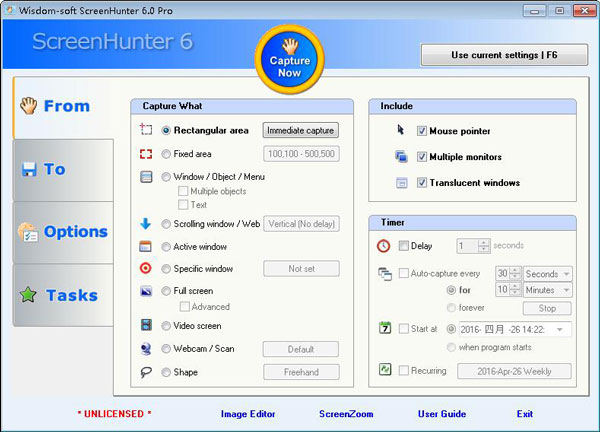This screenshot has height=432, width=600.
Task: Select Specific window radio button
Action: [166, 269]
